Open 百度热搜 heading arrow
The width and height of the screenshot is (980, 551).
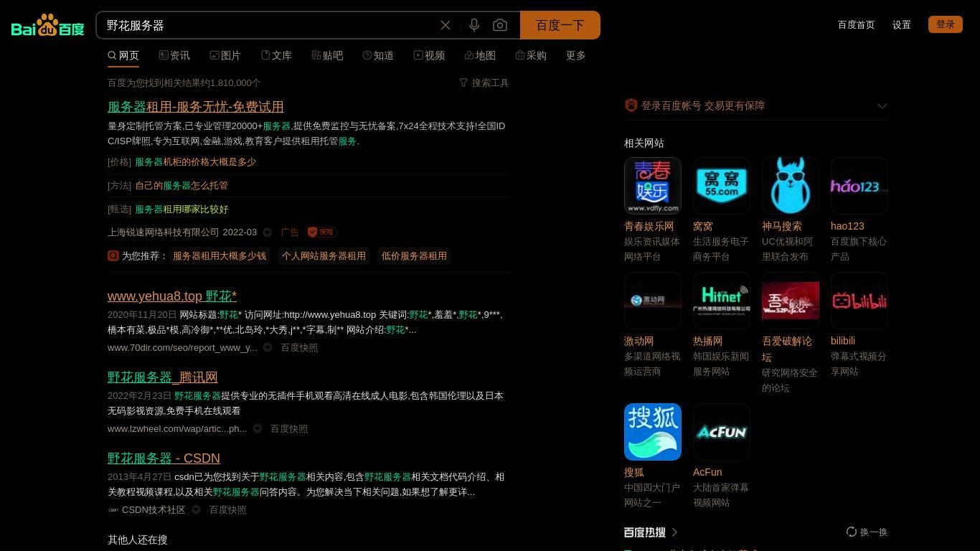675,532
